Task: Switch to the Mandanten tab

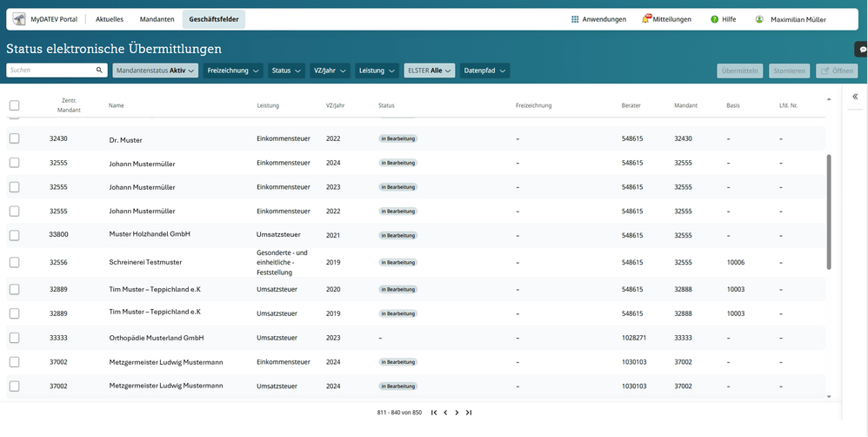Action: [157, 19]
